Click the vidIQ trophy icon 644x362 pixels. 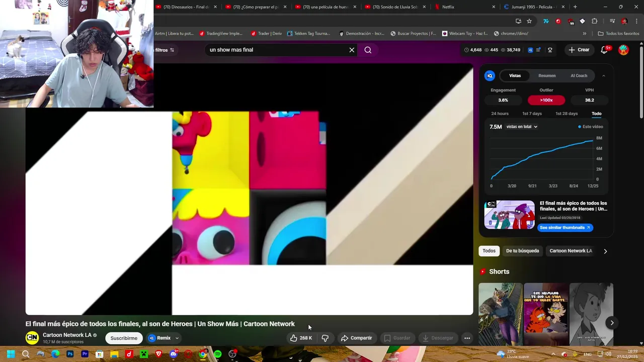pos(550,50)
